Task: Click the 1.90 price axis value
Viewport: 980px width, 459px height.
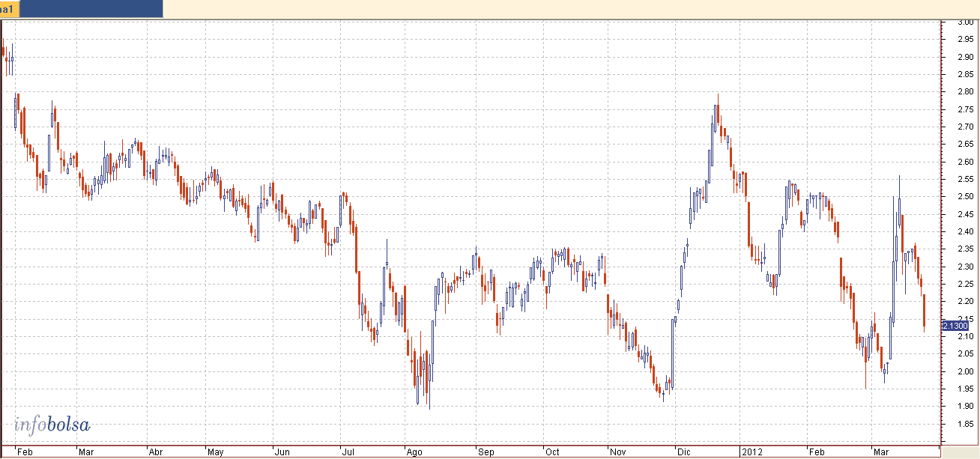Action: tap(966, 407)
